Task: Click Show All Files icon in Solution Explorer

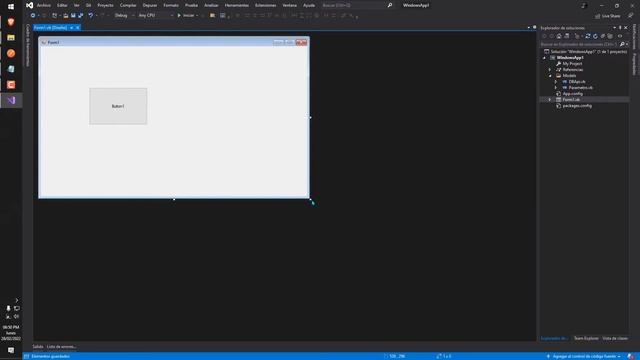Action: [610, 36]
